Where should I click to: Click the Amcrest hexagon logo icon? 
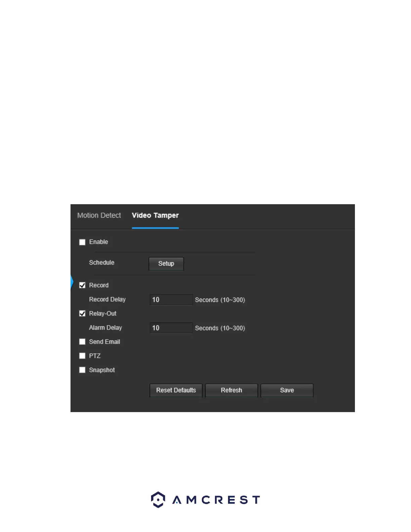tap(158, 499)
